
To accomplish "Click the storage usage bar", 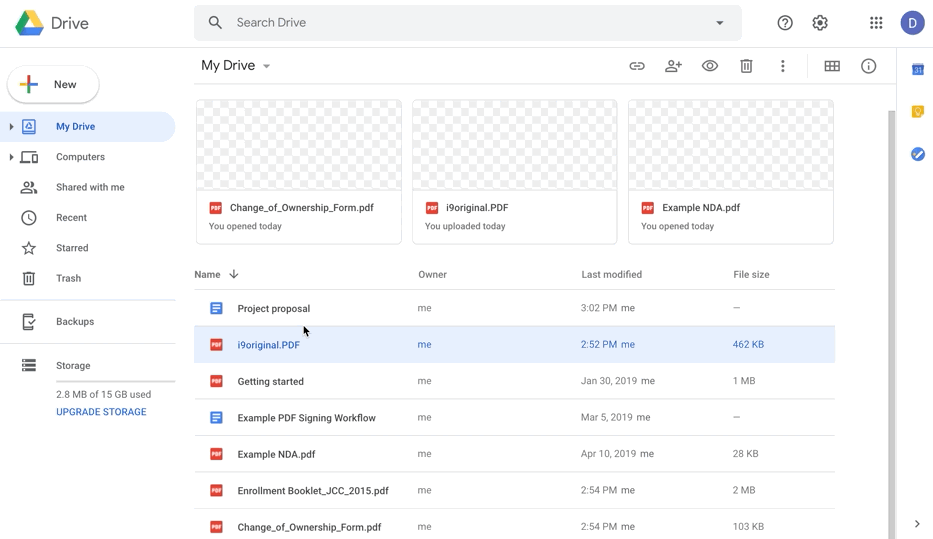I will pos(115,381).
